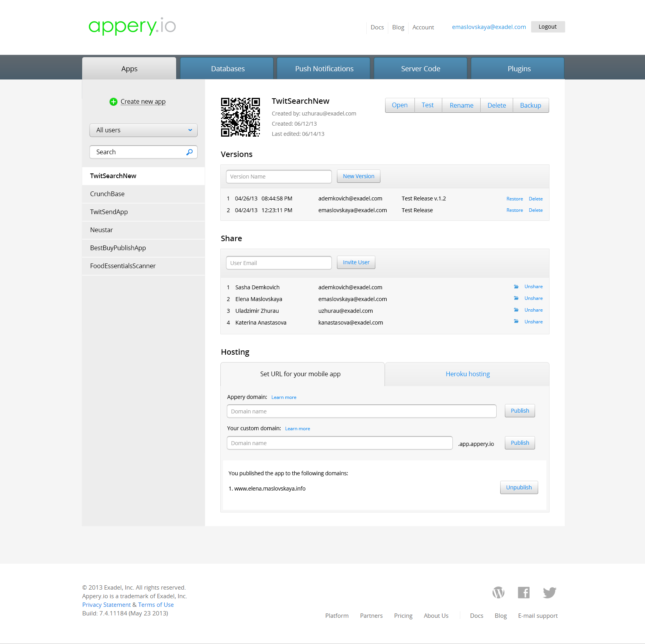Open Terms of Use link
The width and height of the screenshot is (645, 644).
tap(156, 605)
